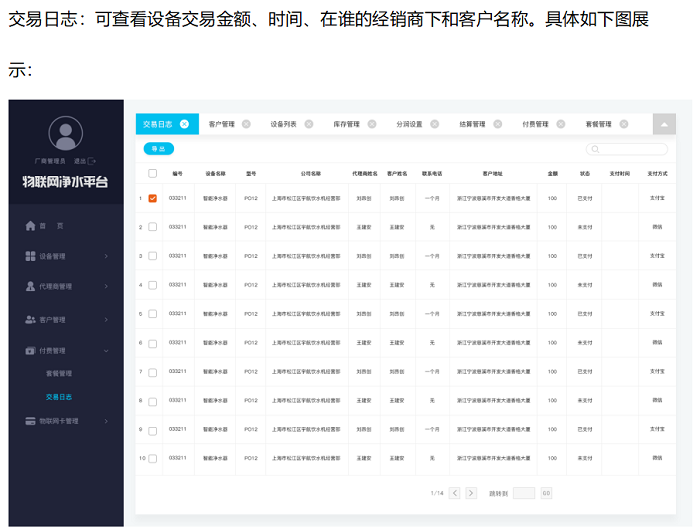The width and height of the screenshot is (700, 532).
Task: Check the checkbox in row 7
Action: (x=153, y=372)
